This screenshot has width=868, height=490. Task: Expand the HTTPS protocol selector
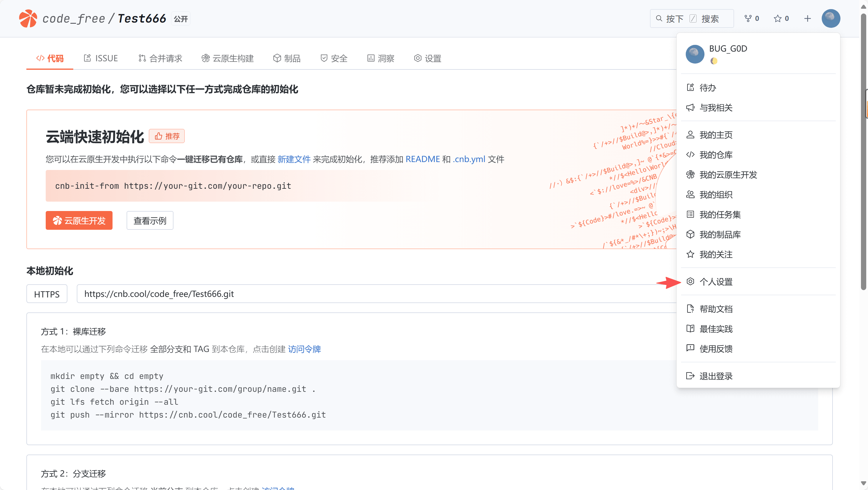point(47,294)
